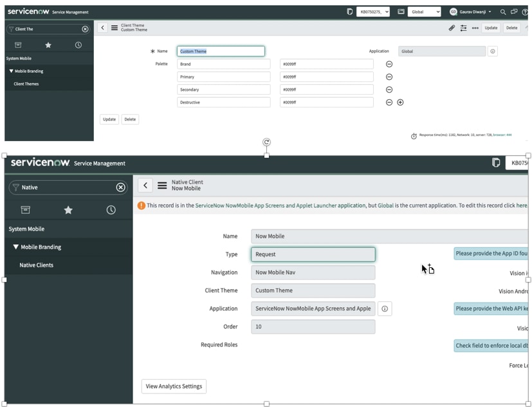Click the attachment paperclip icon
Image resolution: width=532 pixels, height=407 pixels.
click(x=452, y=28)
